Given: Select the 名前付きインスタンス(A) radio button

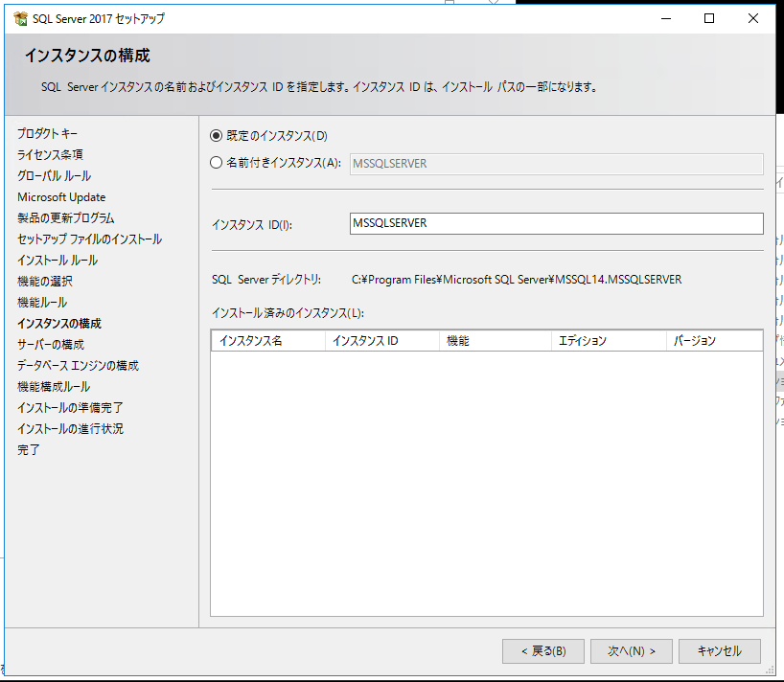Looking at the screenshot, I should [x=216, y=163].
